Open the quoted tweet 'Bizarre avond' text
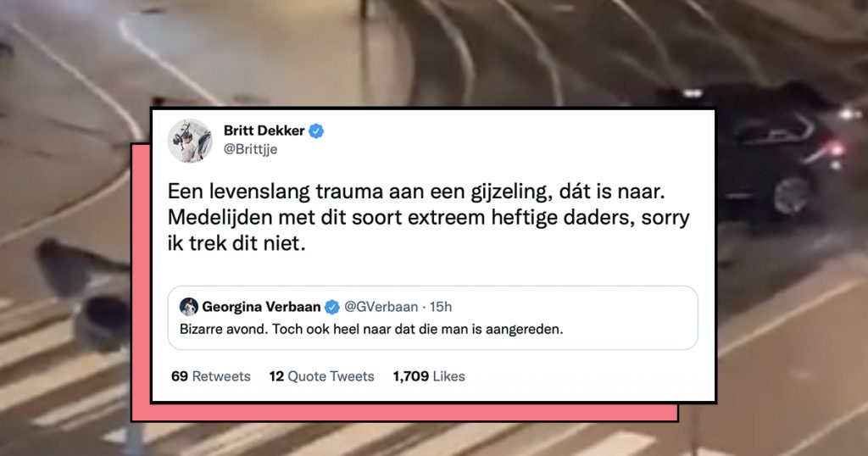 point(371,329)
